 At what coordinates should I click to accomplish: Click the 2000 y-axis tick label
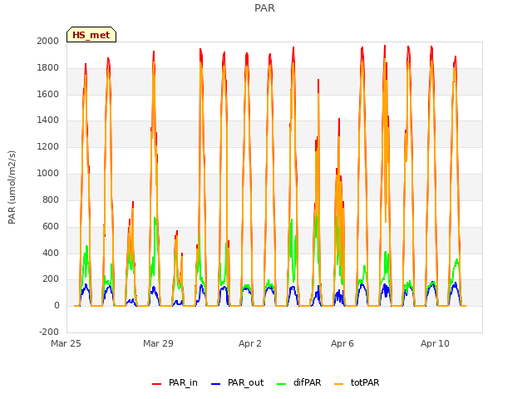48,41
